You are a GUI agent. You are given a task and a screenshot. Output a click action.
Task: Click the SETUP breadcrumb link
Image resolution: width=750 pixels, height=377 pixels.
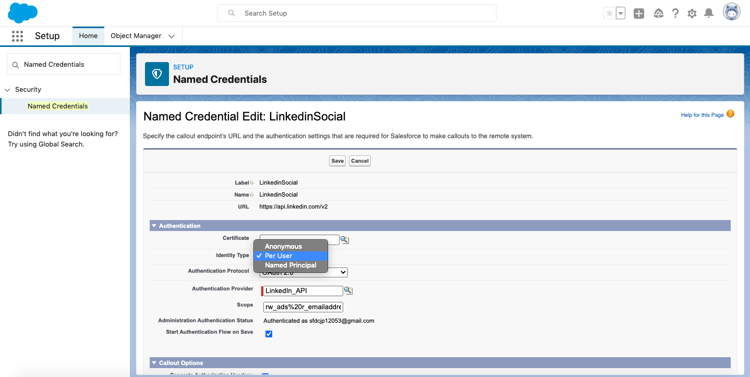(x=183, y=67)
